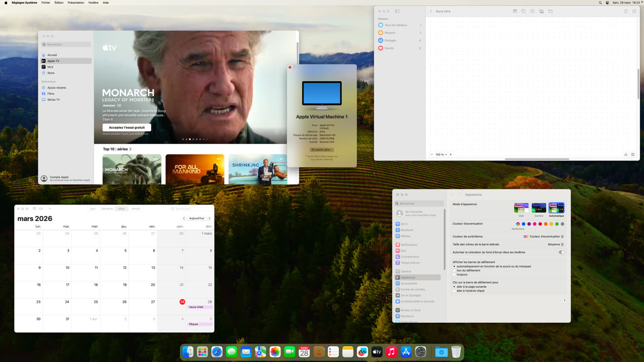The height and width of the screenshot is (362, 644).
Task: Click 'En savoir plus...' button
Action: pyautogui.click(x=322, y=150)
